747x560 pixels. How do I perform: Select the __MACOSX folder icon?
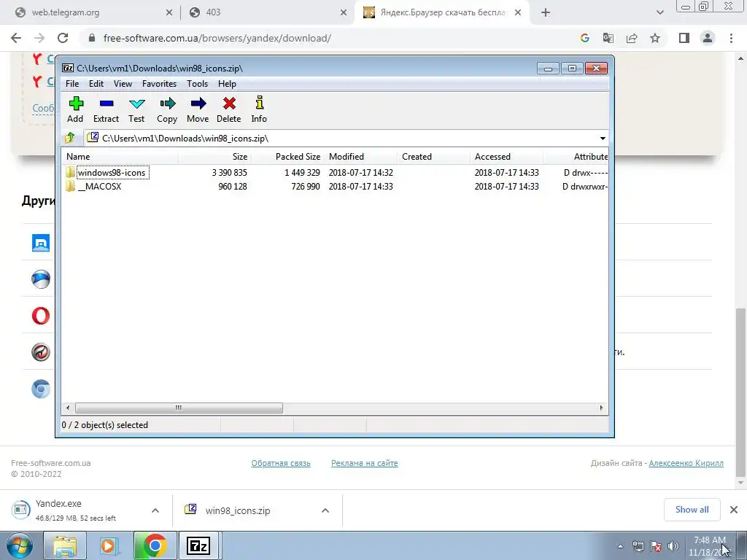point(71,186)
